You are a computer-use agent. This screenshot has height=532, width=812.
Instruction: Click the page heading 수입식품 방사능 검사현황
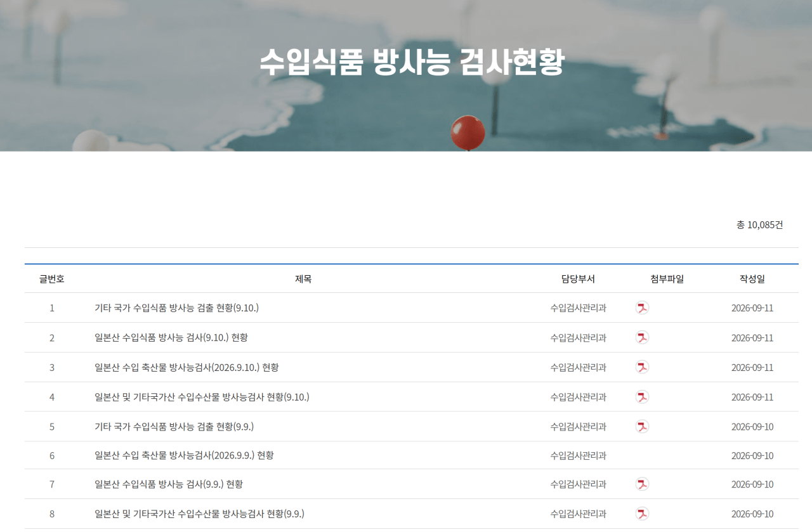[412, 62]
